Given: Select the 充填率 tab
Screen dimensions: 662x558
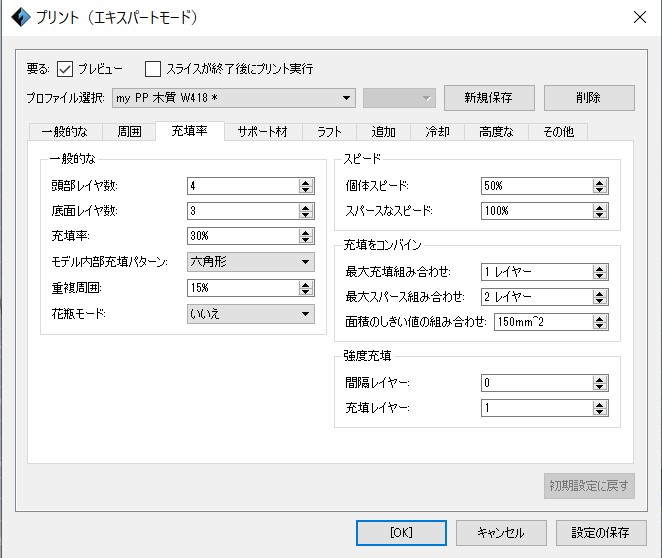Looking at the screenshot, I should (x=190, y=131).
